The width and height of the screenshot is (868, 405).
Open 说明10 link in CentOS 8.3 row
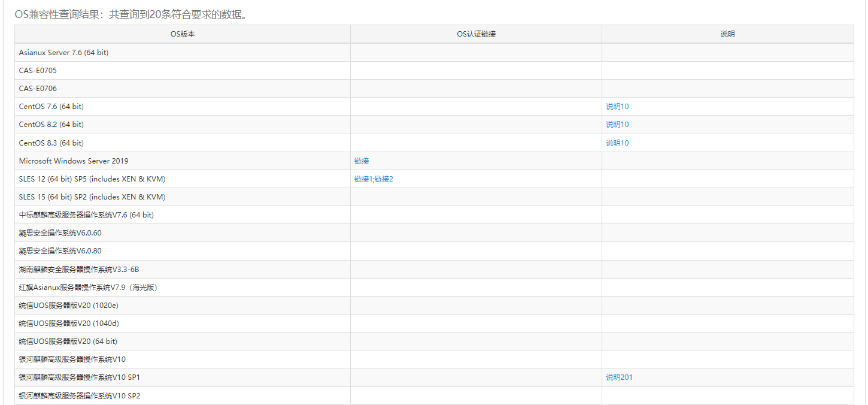point(617,143)
